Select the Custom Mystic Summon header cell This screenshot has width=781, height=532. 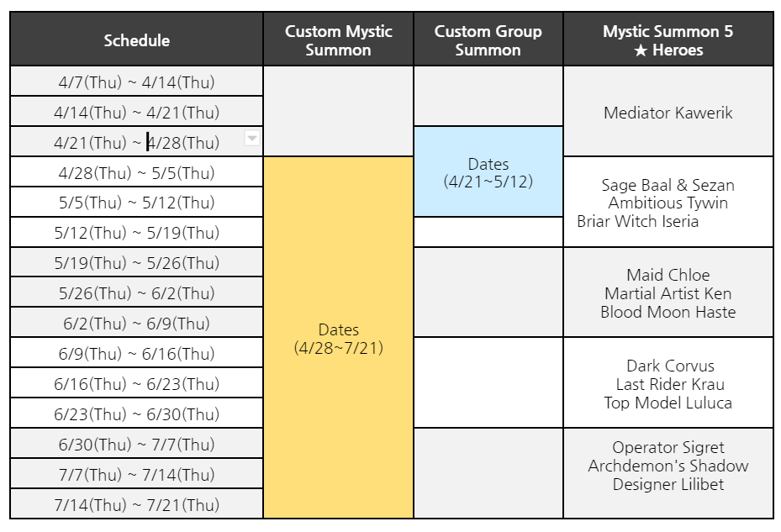click(x=338, y=40)
